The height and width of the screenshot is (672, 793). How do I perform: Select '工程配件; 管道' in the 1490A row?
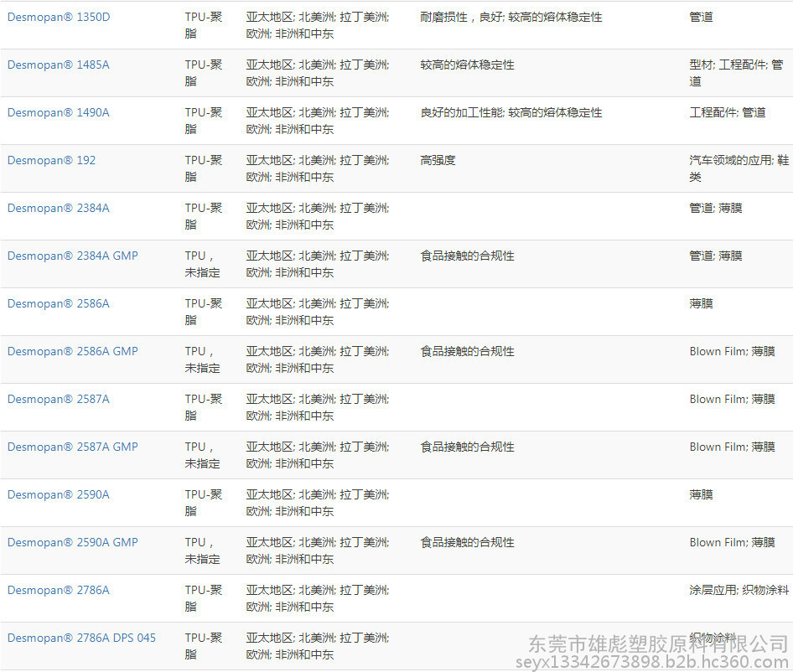click(728, 113)
